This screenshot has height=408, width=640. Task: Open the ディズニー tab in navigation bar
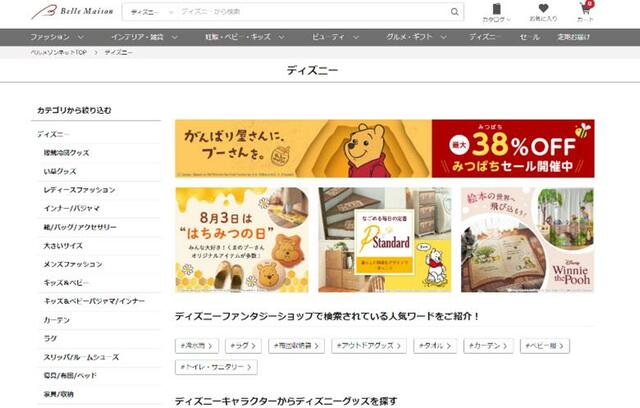click(484, 37)
